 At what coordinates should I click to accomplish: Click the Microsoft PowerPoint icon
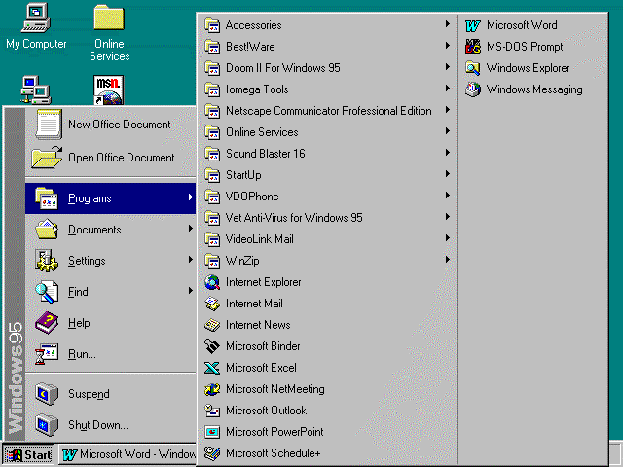coord(212,432)
